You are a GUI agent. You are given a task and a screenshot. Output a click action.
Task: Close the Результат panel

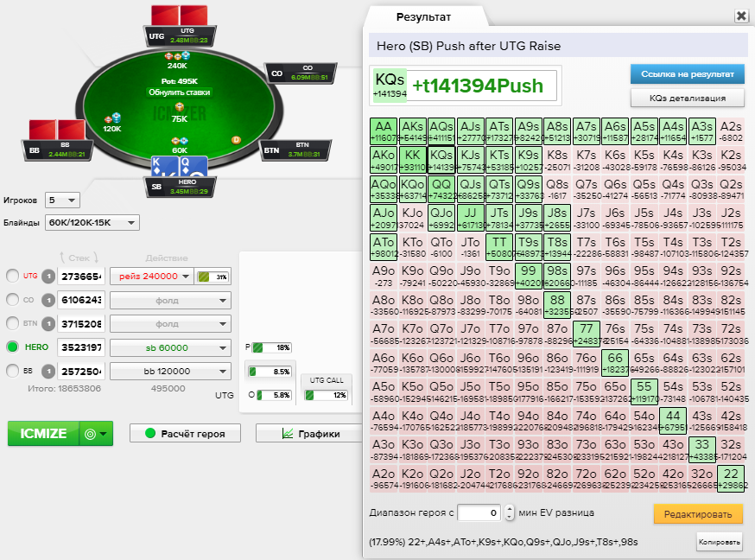pos(741,16)
